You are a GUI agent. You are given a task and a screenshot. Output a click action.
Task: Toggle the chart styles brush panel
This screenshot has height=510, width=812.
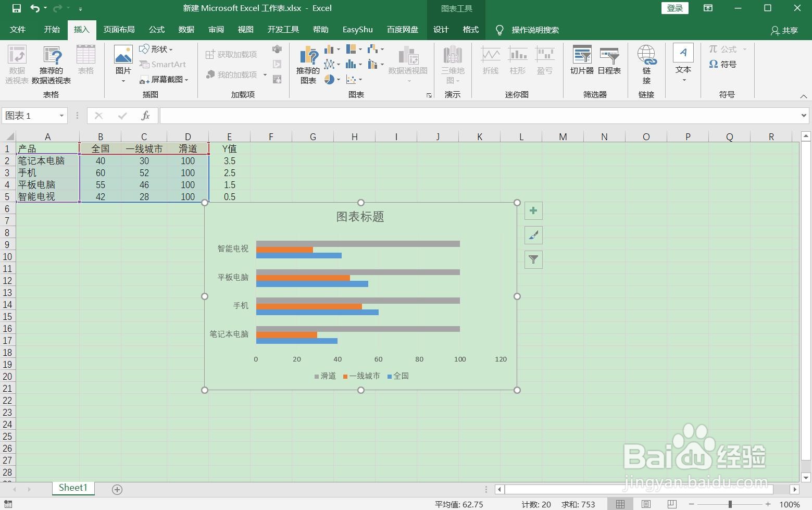tap(533, 235)
